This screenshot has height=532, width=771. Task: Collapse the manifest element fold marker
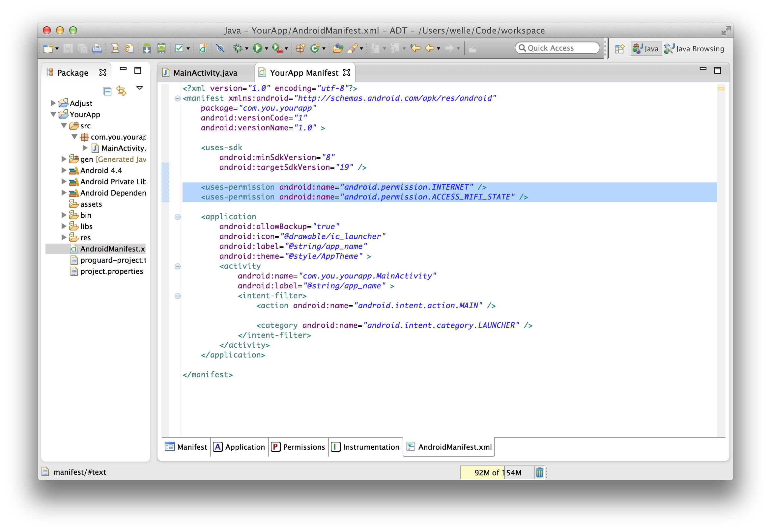pyautogui.click(x=178, y=98)
